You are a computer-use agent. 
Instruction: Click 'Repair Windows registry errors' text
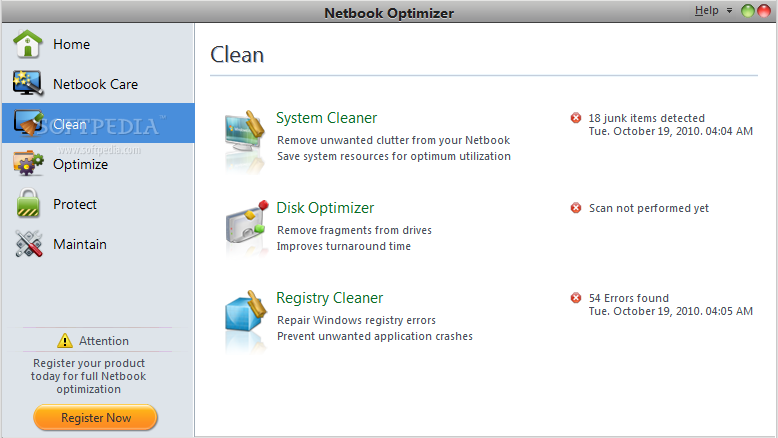tap(356, 320)
